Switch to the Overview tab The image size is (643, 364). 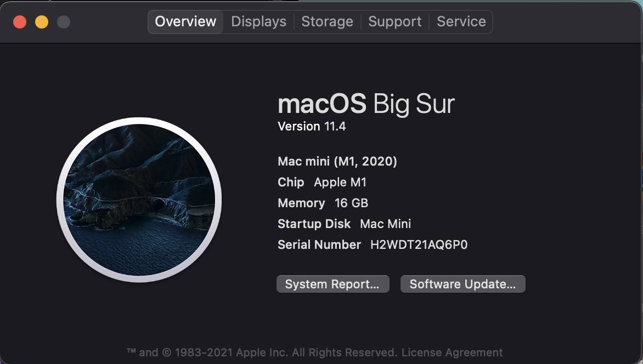(185, 22)
